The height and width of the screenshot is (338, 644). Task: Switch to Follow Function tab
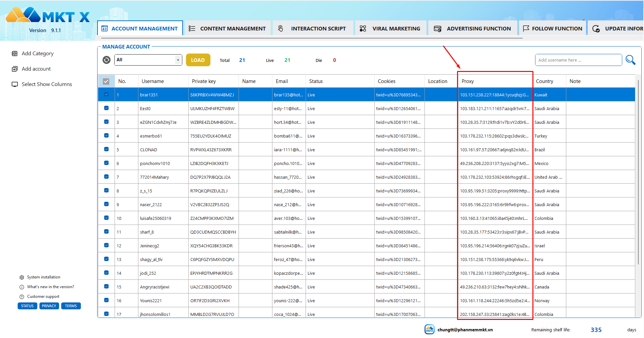coord(552,28)
